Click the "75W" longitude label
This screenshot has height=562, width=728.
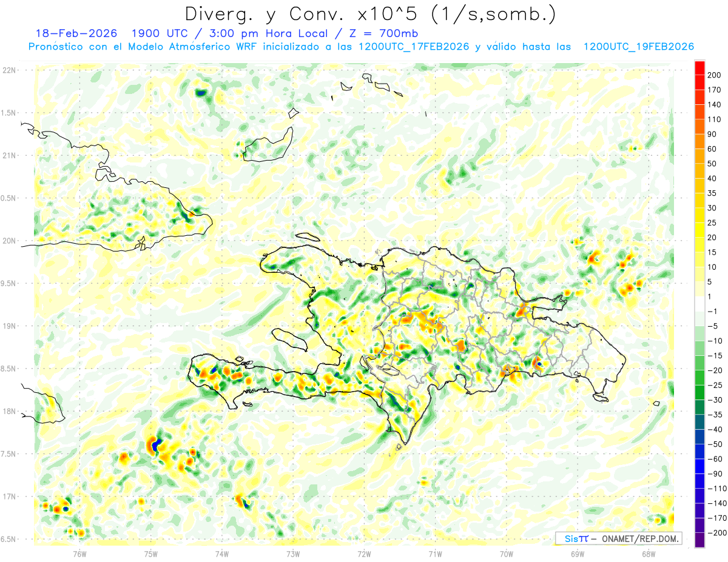tap(151, 554)
